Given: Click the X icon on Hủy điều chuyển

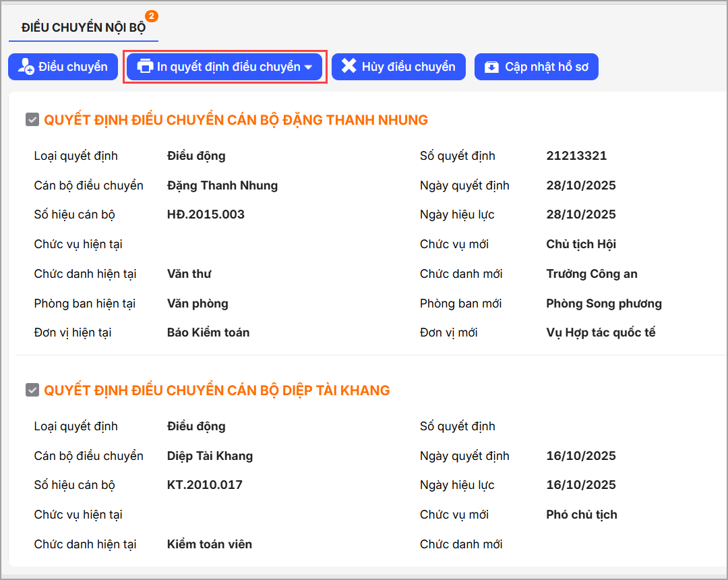Looking at the screenshot, I should (x=348, y=66).
